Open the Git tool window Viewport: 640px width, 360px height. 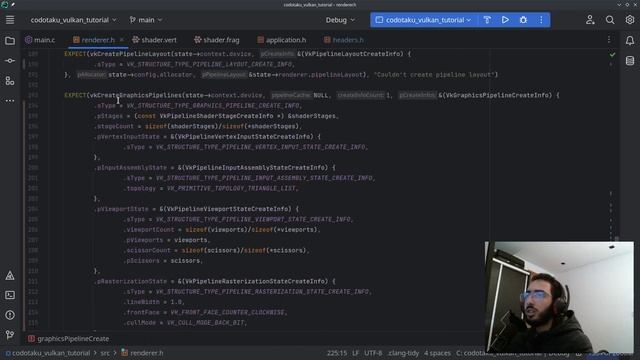(x=10, y=335)
